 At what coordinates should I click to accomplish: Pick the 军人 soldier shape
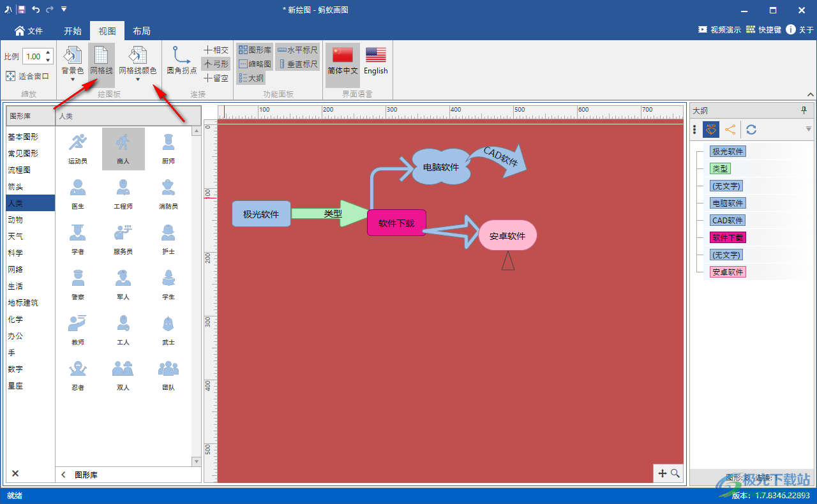(123, 285)
